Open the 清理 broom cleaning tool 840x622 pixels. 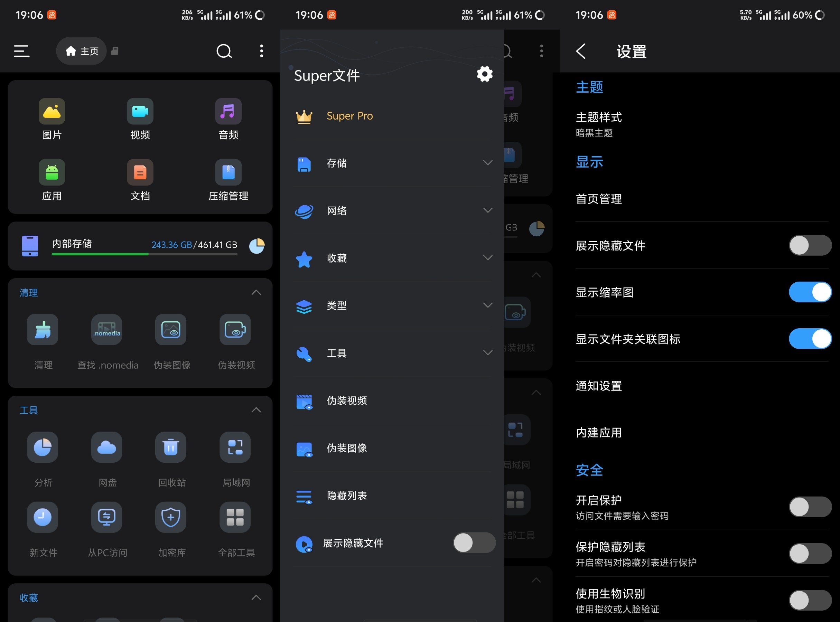(43, 330)
